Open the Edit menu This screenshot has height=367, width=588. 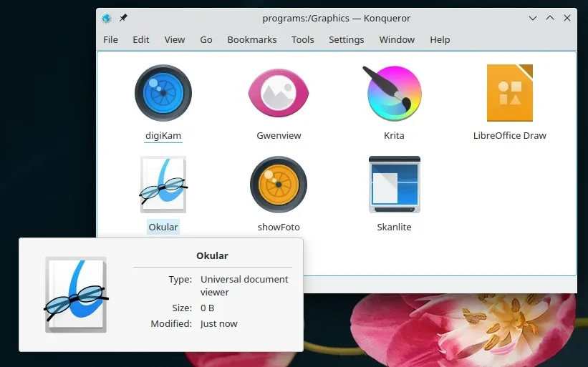coord(140,39)
